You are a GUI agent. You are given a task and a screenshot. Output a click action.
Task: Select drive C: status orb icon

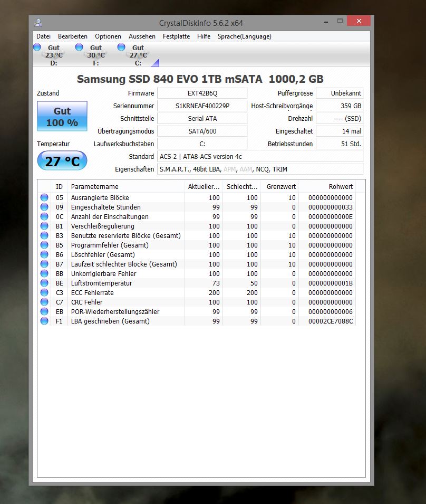click(x=121, y=47)
